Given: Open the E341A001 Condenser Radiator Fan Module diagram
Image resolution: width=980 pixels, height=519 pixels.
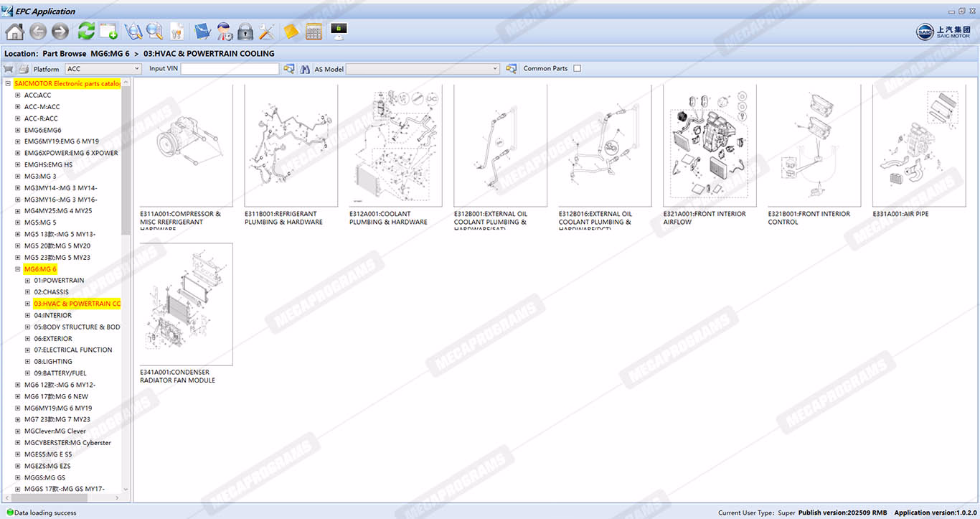Looking at the screenshot, I should pos(187,304).
